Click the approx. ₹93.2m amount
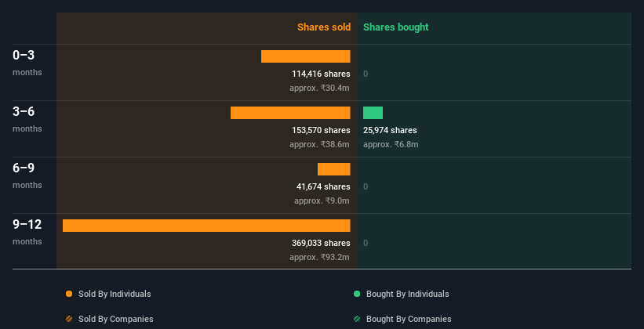 click(x=319, y=257)
